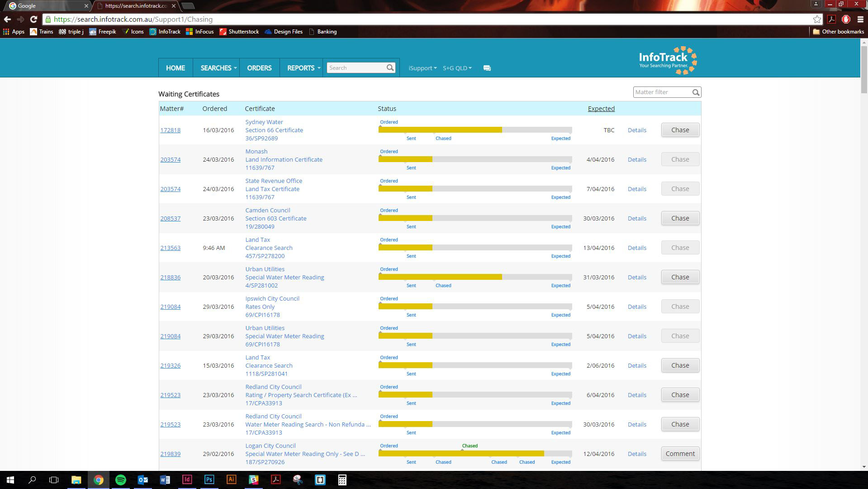
Task: Click the InfoTrack logo
Action: [668, 60]
